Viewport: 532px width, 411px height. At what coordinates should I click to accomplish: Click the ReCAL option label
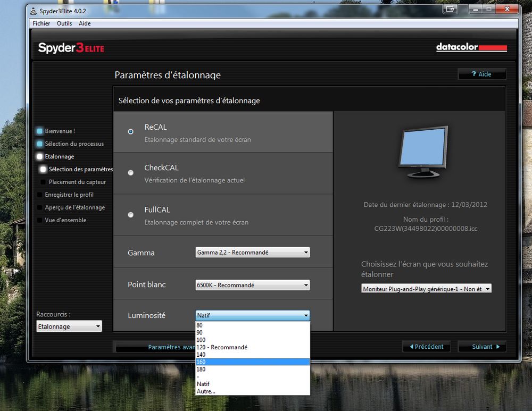[156, 127]
